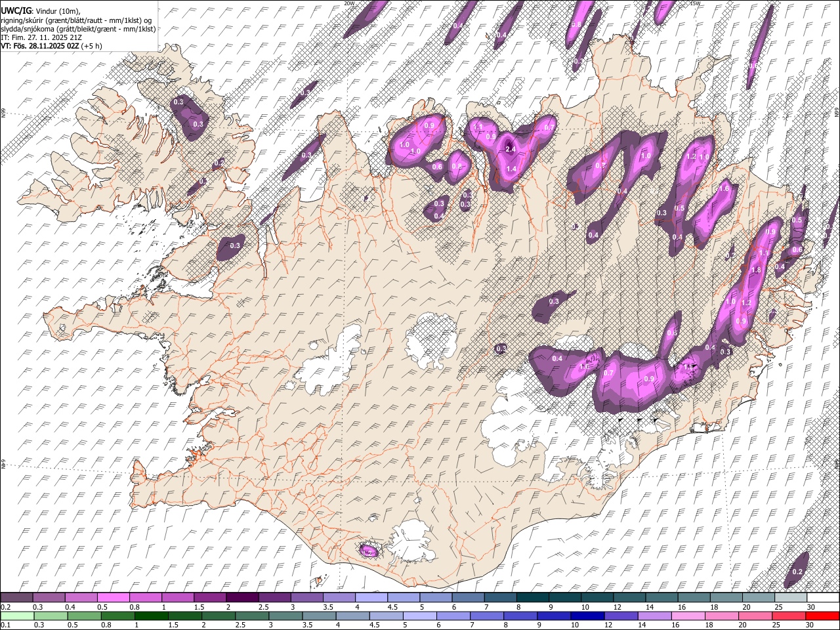The image size is (840, 630).
Task: Click the '20W' longitude label
Action: point(349,3)
